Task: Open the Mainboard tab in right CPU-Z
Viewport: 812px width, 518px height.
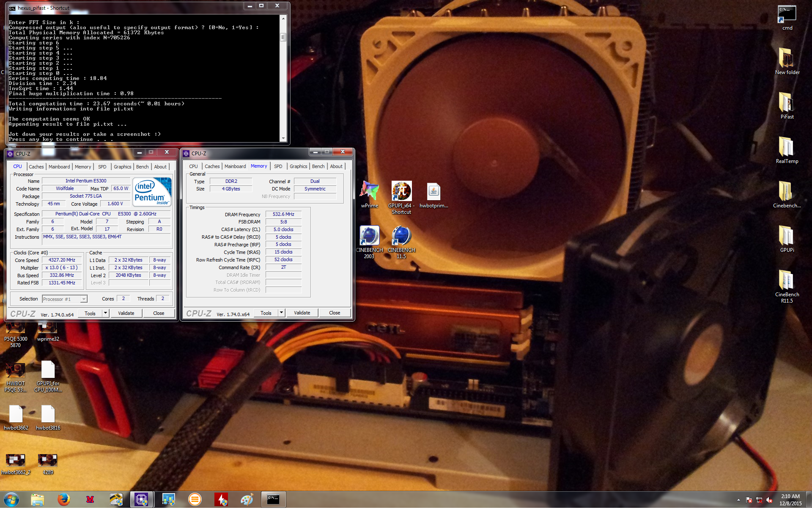Action: [235, 166]
